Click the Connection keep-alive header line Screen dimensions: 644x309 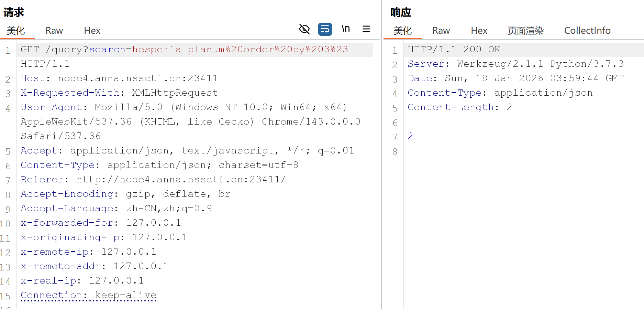click(89, 295)
